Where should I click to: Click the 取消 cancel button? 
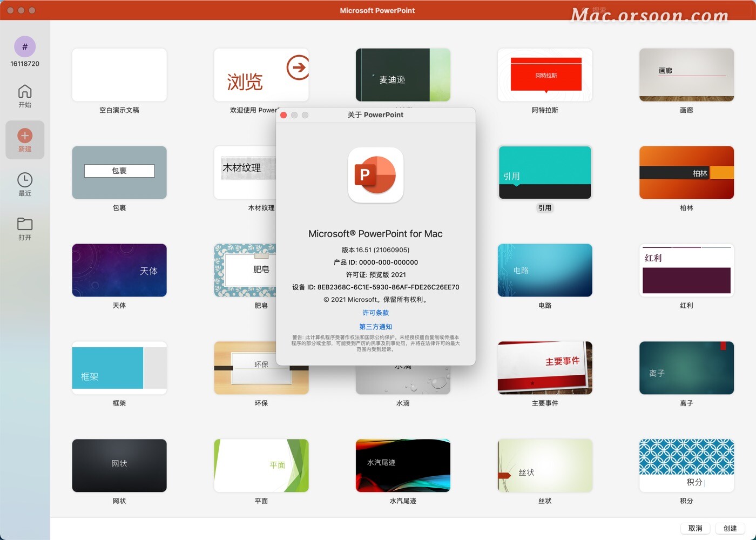[x=696, y=528]
